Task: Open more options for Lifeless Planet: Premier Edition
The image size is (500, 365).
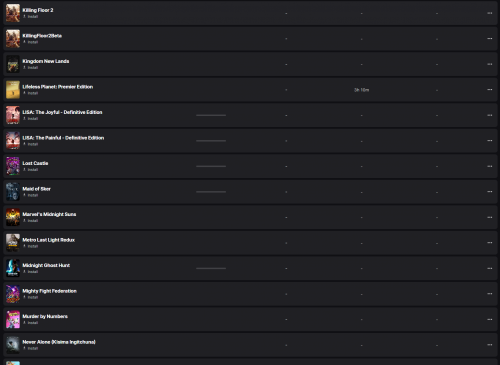Action: coord(490,89)
